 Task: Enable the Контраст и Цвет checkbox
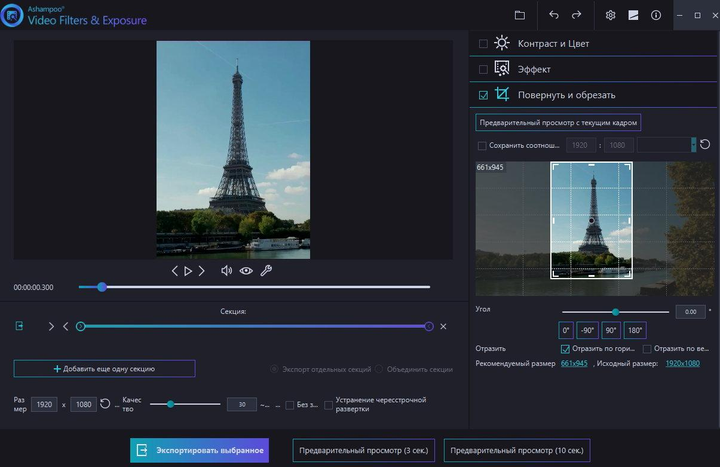coord(483,44)
